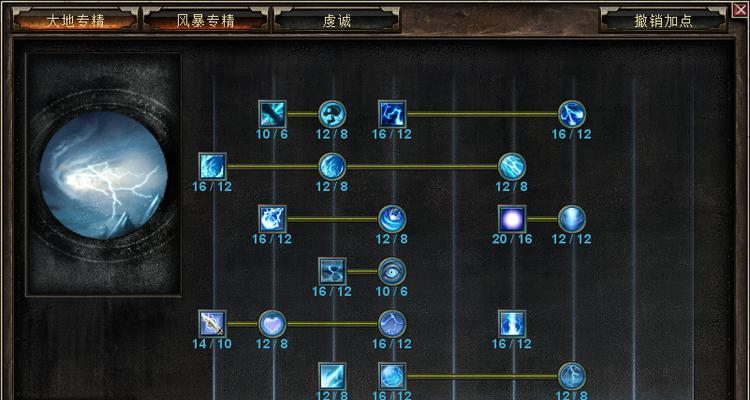Select the square lightning skill in top row
The image size is (750, 400).
click(x=392, y=114)
